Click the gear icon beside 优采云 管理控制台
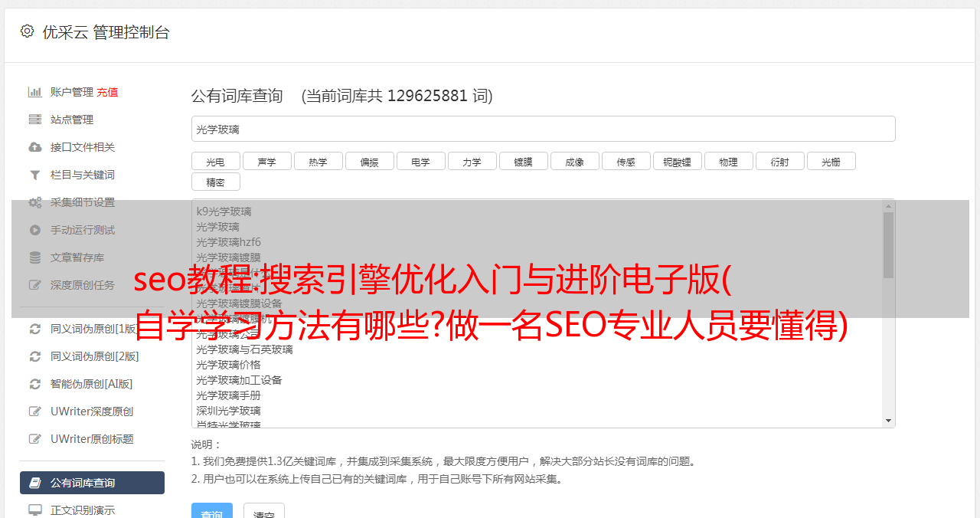 coord(27,31)
